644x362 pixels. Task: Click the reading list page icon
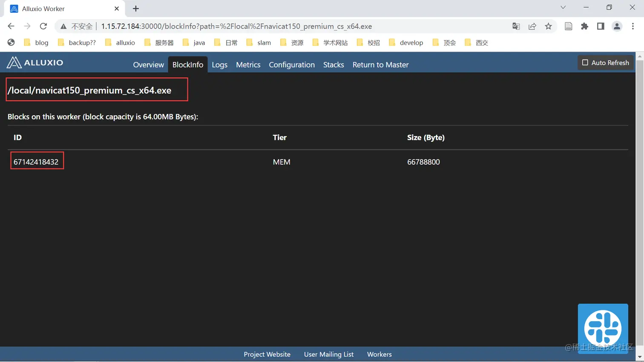pyautogui.click(x=568, y=26)
